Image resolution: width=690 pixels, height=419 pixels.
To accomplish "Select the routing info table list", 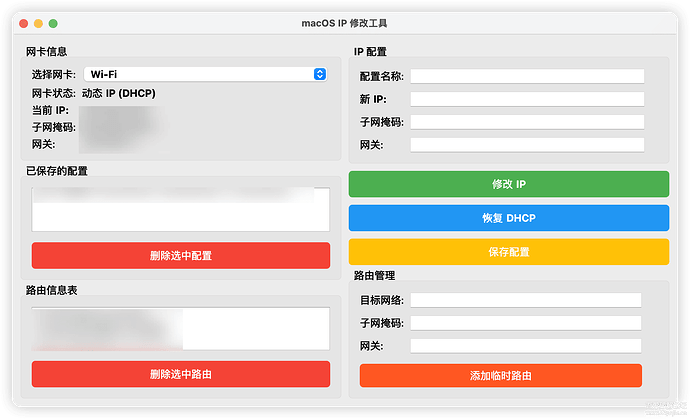I will (180, 329).
